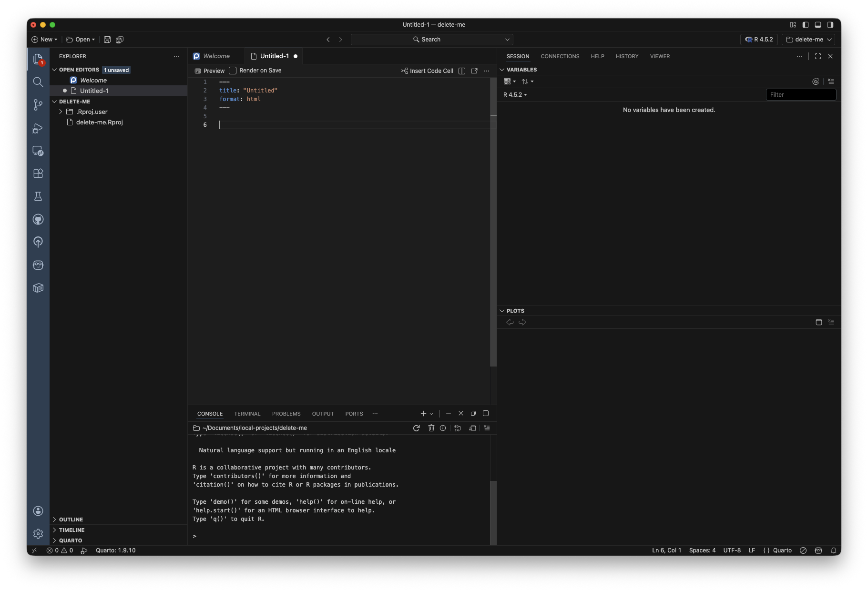Refresh the Variables pane
The height and width of the screenshot is (591, 868).
815,82
